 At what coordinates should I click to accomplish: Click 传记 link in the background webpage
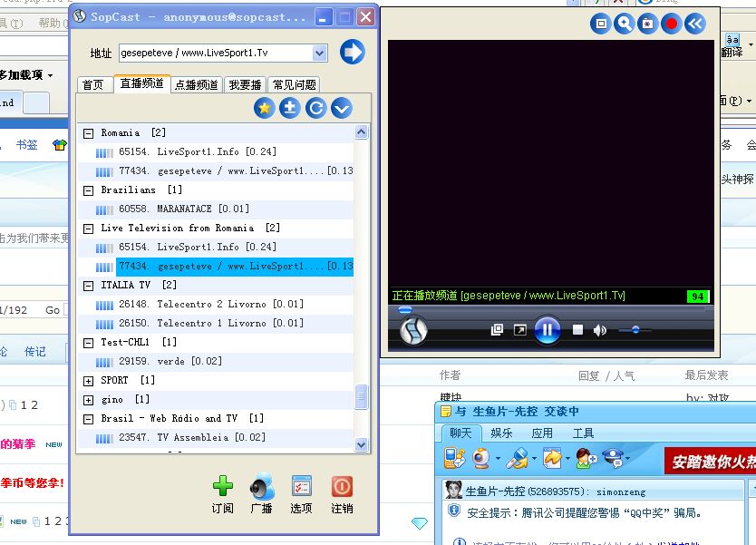pos(35,352)
